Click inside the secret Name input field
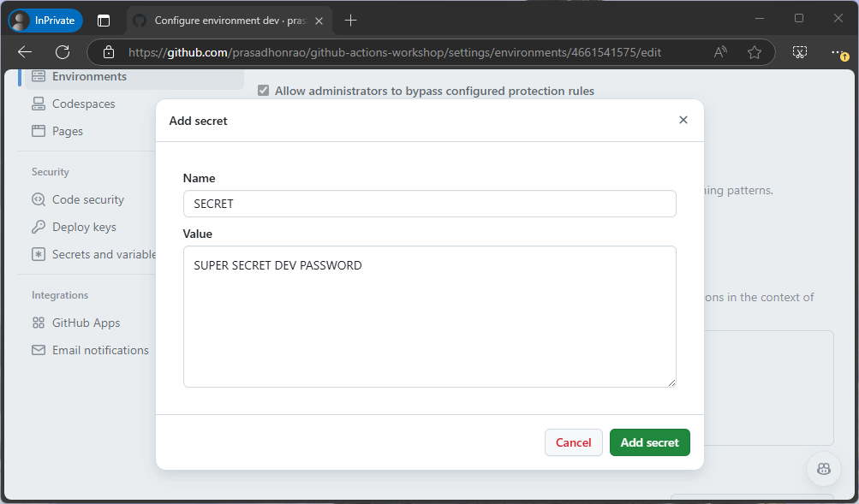This screenshot has height=504, width=859. click(429, 204)
